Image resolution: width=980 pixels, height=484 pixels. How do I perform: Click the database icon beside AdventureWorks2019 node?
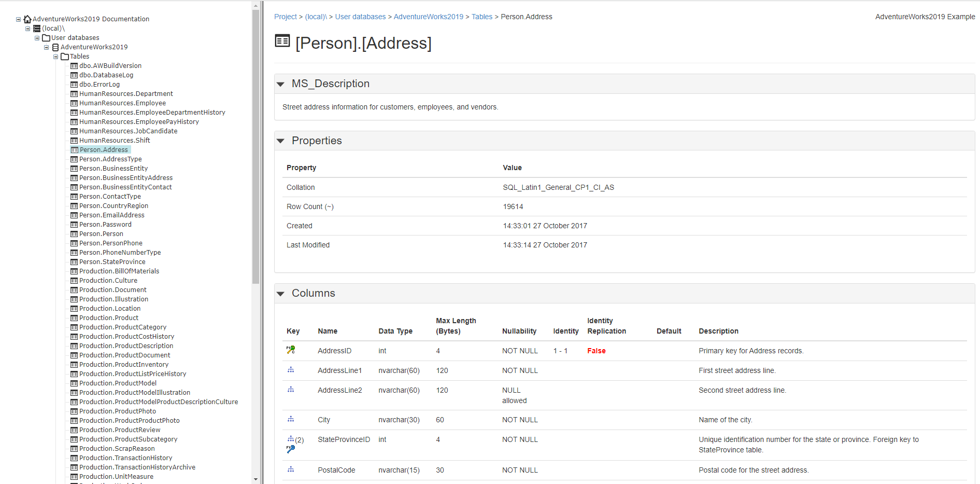[x=55, y=47]
